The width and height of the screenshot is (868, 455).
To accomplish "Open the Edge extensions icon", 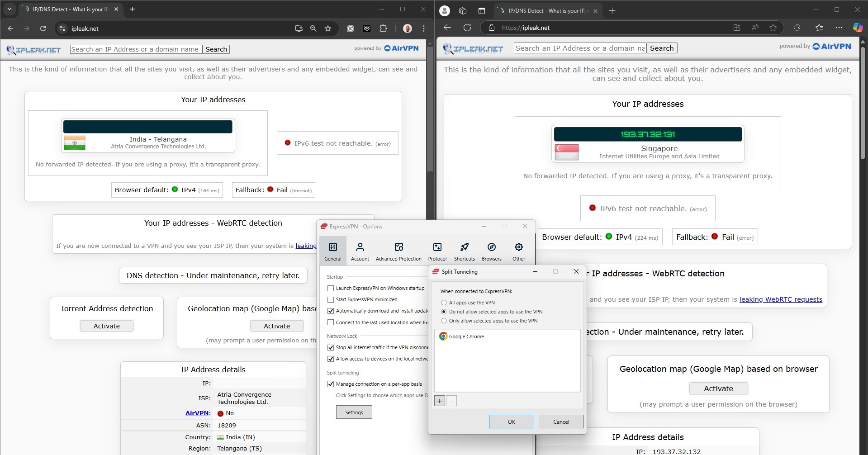I will point(797,28).
